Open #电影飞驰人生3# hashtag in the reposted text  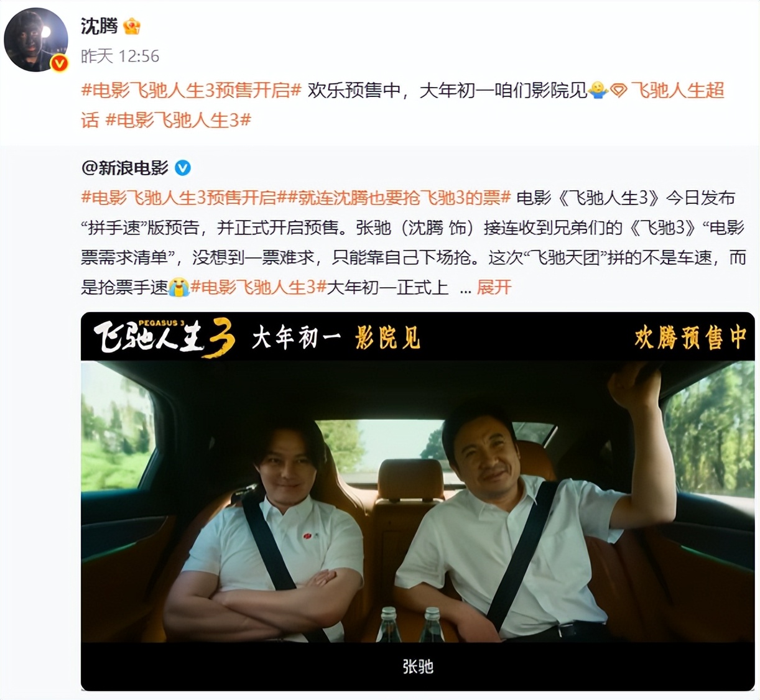pyautogui.click(x=258, y=287)
